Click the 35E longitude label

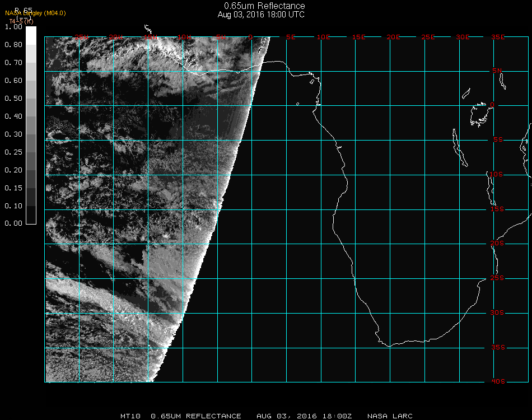(x=498, y=38)
